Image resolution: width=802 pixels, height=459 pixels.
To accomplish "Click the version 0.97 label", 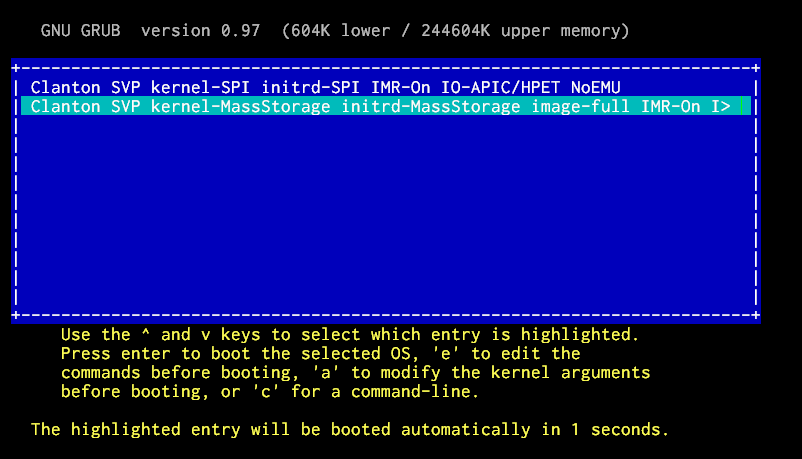I will (x=200, y=31).
